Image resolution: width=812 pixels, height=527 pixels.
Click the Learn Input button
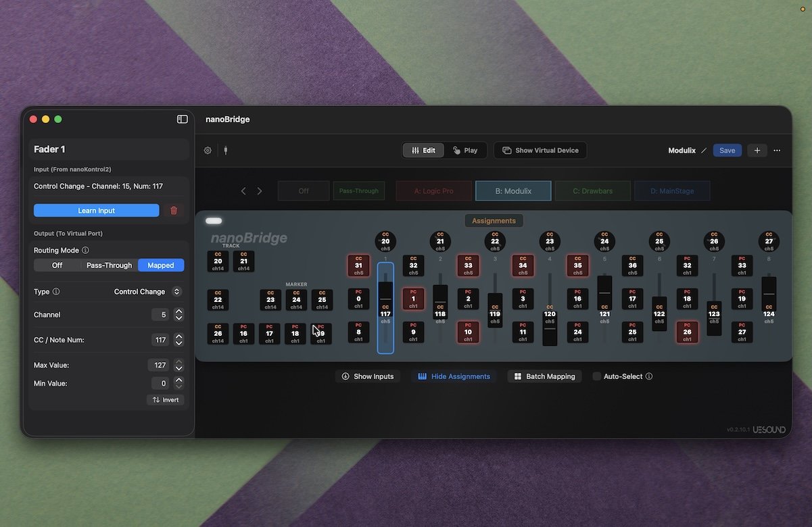97,211
